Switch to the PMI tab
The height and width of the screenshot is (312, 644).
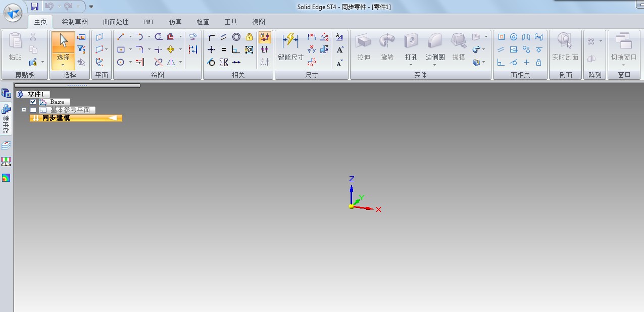[x=148, y=22]
